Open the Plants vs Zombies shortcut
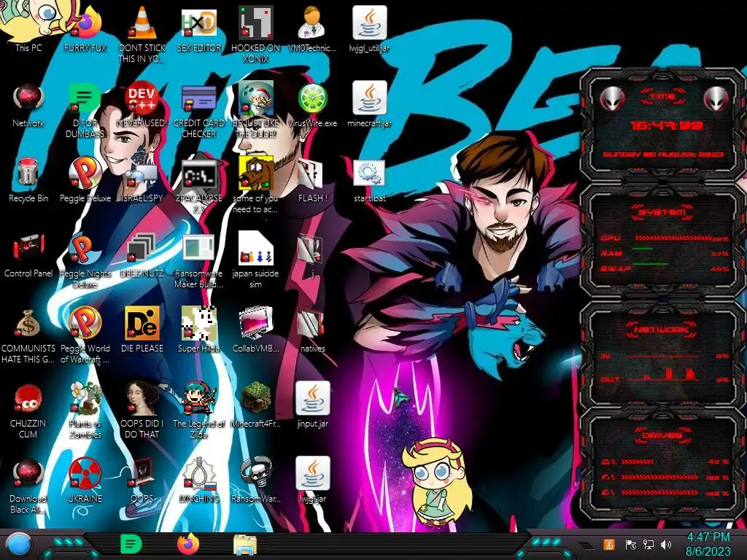Viewport: 747px width, 560px height. (85, 398)
